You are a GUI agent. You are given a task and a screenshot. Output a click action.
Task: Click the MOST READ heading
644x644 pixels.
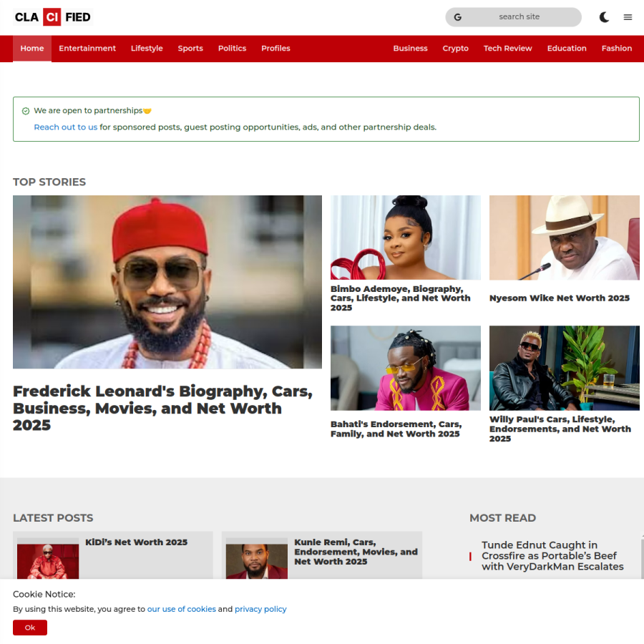click(x=503, y=518)
